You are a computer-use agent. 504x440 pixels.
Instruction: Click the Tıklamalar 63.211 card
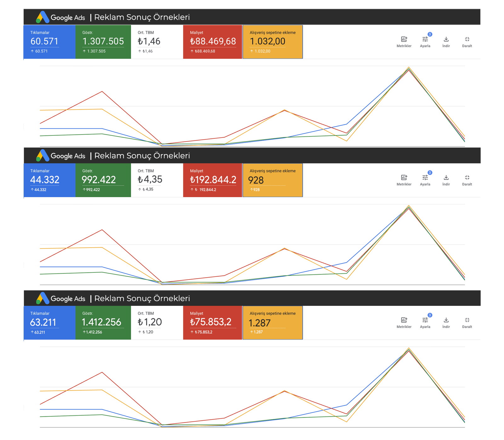49,323
